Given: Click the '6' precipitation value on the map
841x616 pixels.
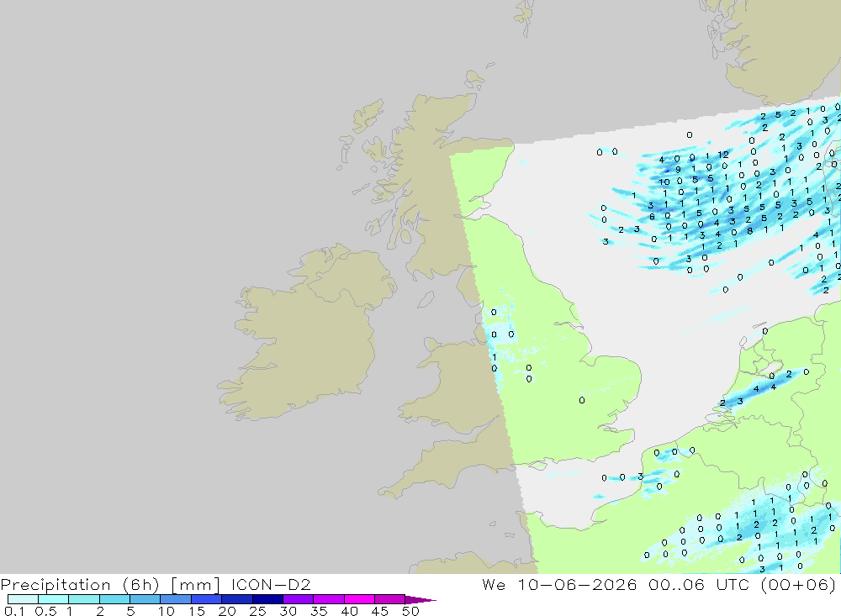Looking at the screenshot, I should pyautogui.click(x=653, y=217).
